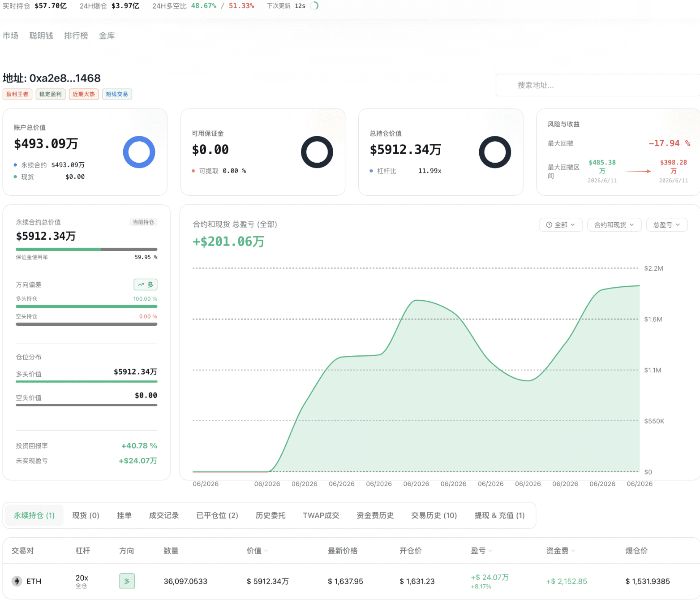
Task: Sort table by 资金费 column
Action: [560, 551]
